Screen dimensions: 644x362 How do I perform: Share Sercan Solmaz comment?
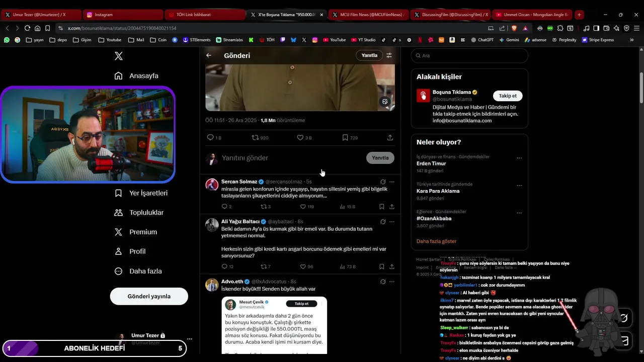coord(392,207)
